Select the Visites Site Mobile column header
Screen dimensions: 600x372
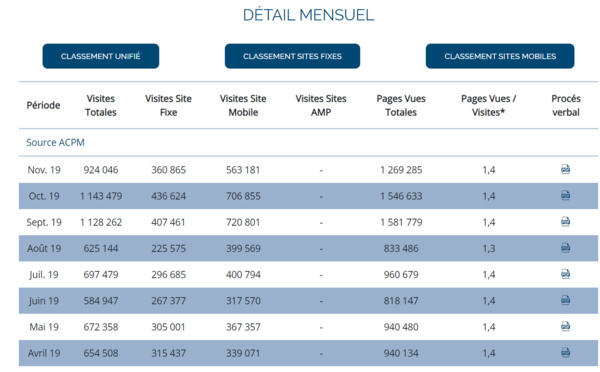point(243,105)
